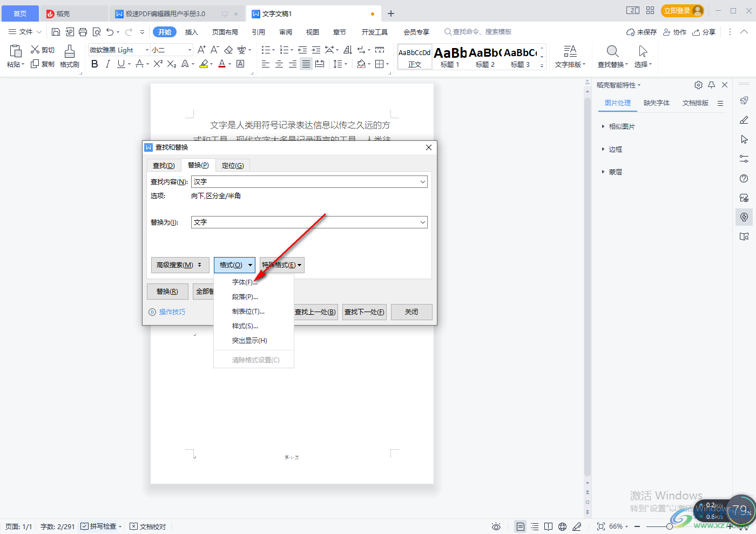The image size is (756, 534).
Task: Switch to 查找(D) tab in dialog
Action: pyautogui.click(x=164, y=165)
